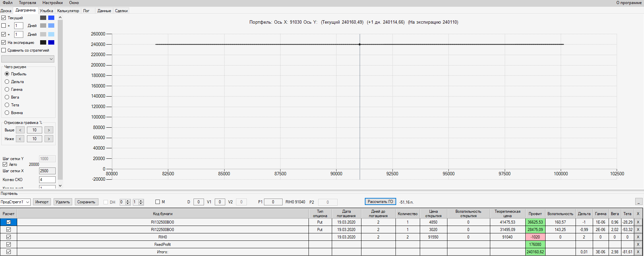644x256 pixels.
Task: Click the dark blue На экспирацию swatch
Action: click(x=51, y=43)
